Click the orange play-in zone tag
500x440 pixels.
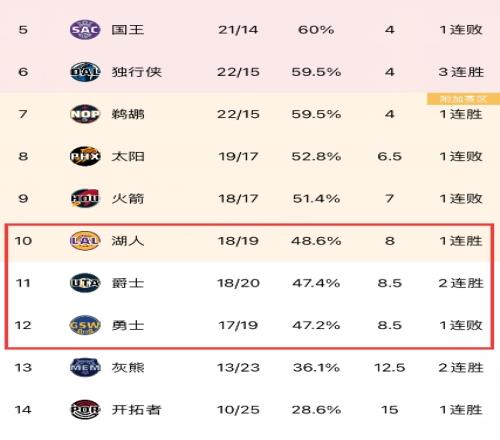pyautogui.click(x=463, y=99)
